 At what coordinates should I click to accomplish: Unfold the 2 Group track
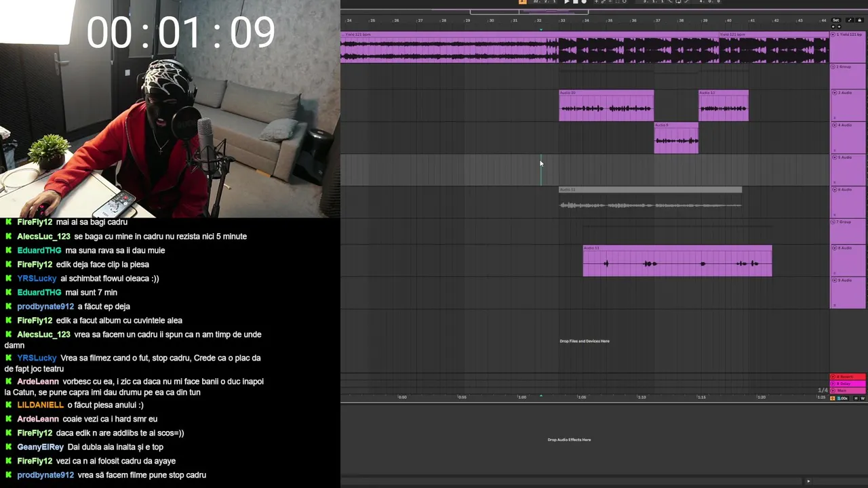[834, 67]
